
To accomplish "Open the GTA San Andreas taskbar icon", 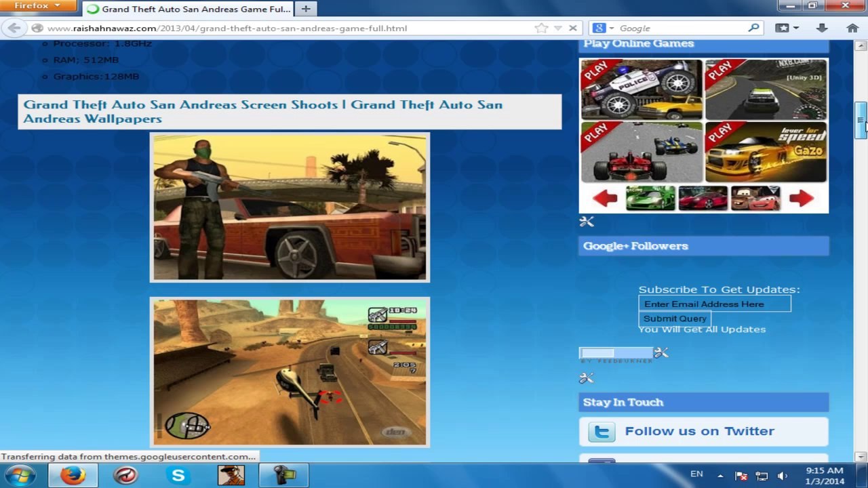I will pos(231,475).
